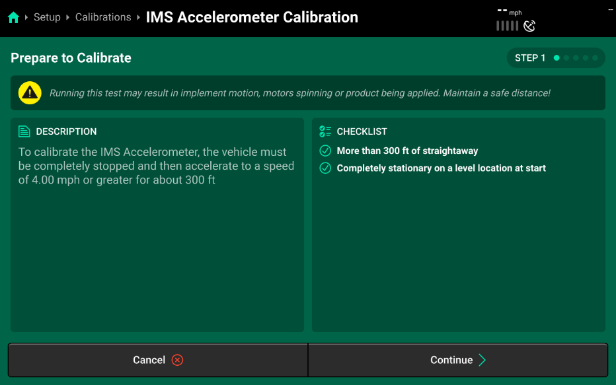616x385 pixels.
Task: Open the Setup breadcrumb
Action: [x=47, y=17]
